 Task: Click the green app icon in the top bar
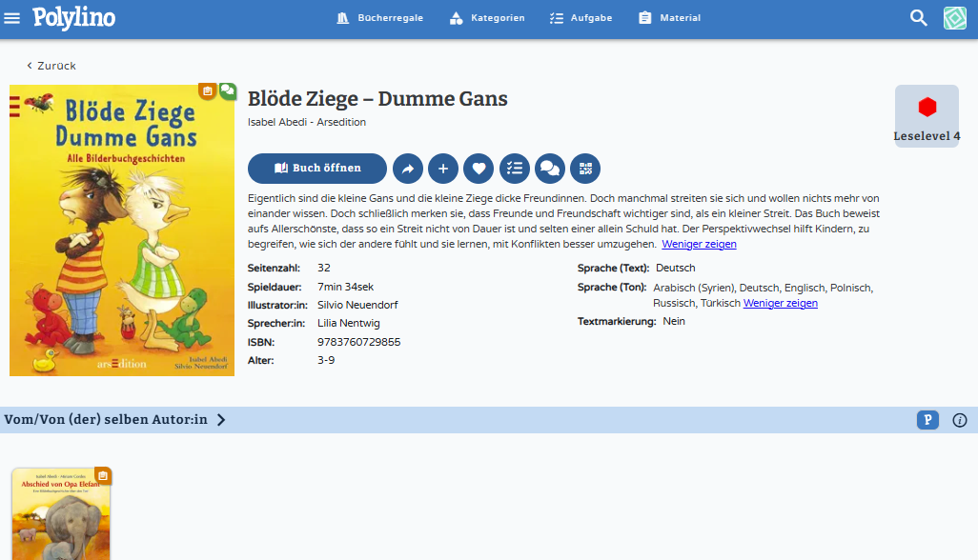click(954, 17)
